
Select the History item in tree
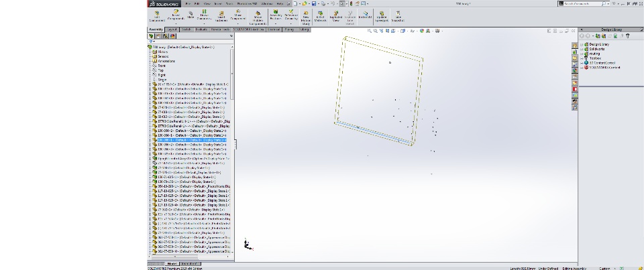[x=162, y=52]
